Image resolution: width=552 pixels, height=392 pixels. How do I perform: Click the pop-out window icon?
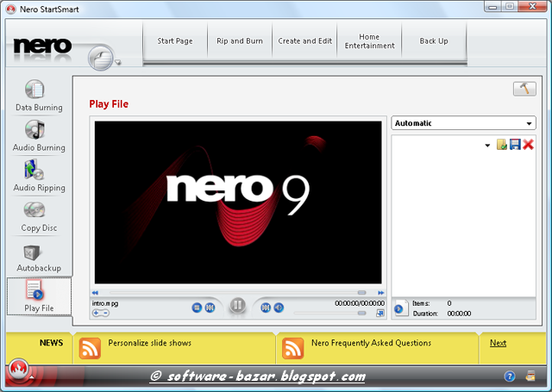point(380,313)
